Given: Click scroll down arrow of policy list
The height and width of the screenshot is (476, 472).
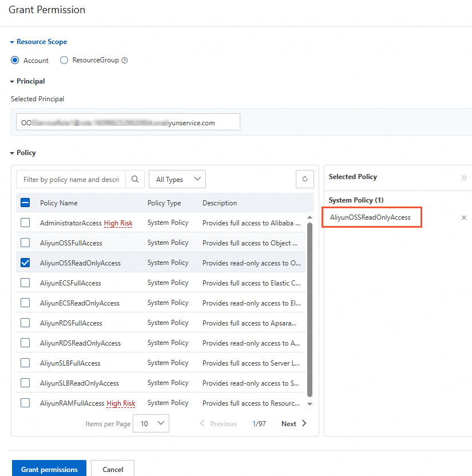Looking at the screenshot, I should tap(310, 404).
